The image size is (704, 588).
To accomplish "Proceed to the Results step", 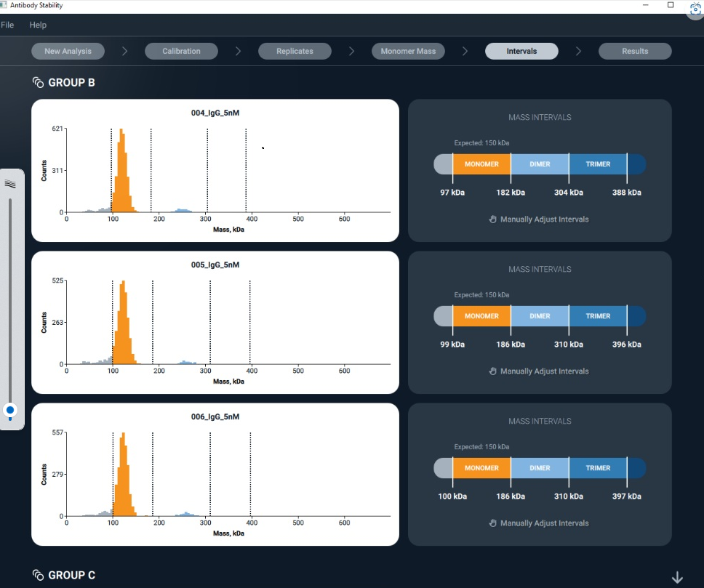I will [x=635, y=51].
